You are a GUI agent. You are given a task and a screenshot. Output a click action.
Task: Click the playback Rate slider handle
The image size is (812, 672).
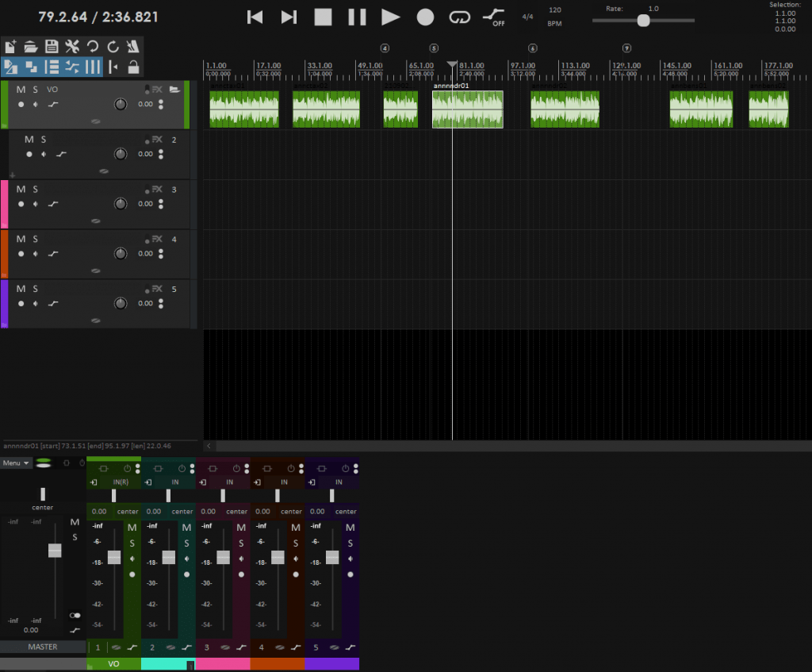(x=643, y=20)
